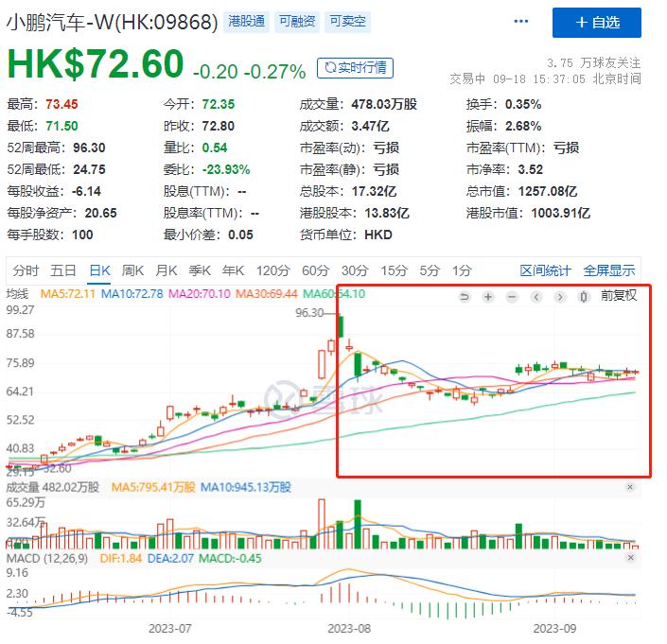Select the 港股通 tag
Viewport: 667px width, 644px height.
tap(246, 21)
